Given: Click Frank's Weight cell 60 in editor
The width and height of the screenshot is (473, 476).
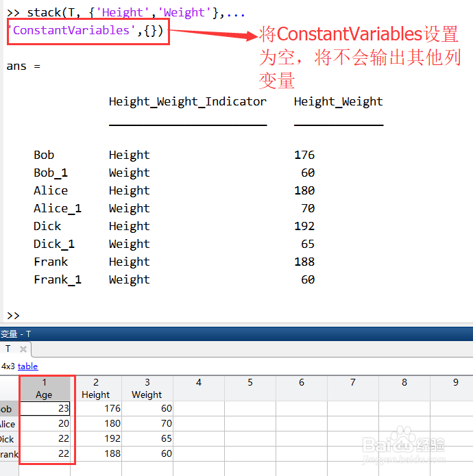Looking at the screenshot, I should (x=147, y=454).
